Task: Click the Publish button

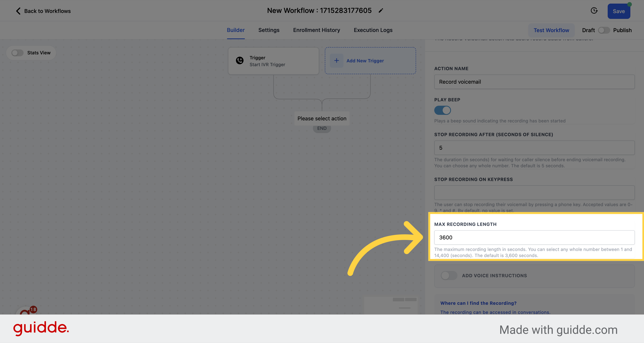Action: (622, 30)
